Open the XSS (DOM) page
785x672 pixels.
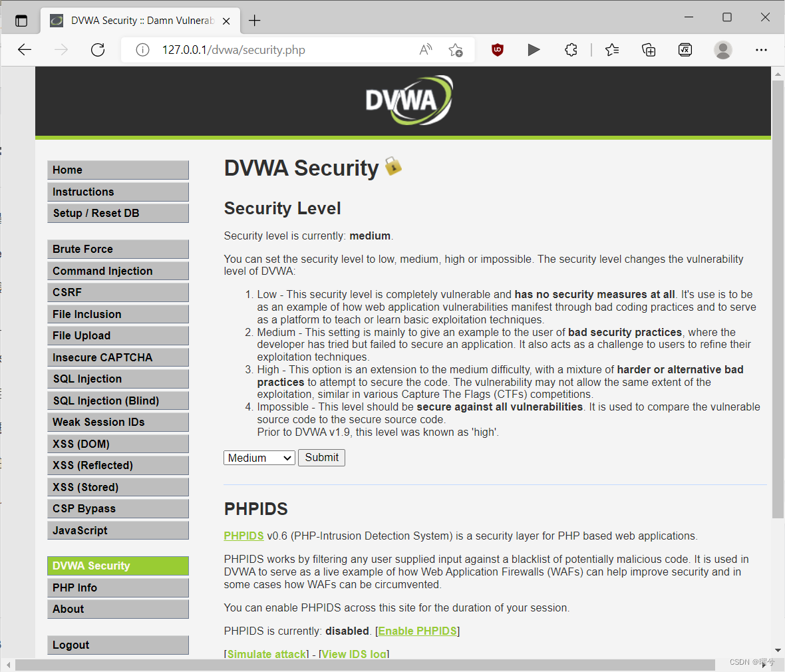[x=118, y=444]
